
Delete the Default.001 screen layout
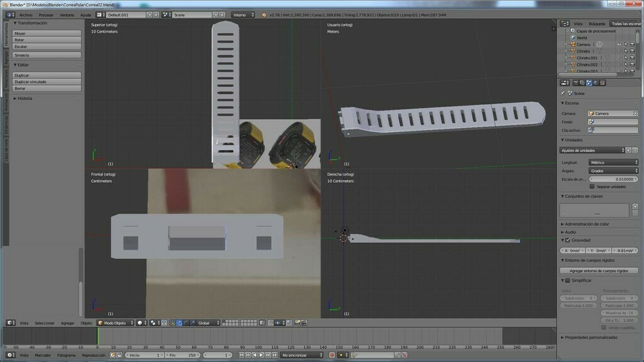pos(156,15)
